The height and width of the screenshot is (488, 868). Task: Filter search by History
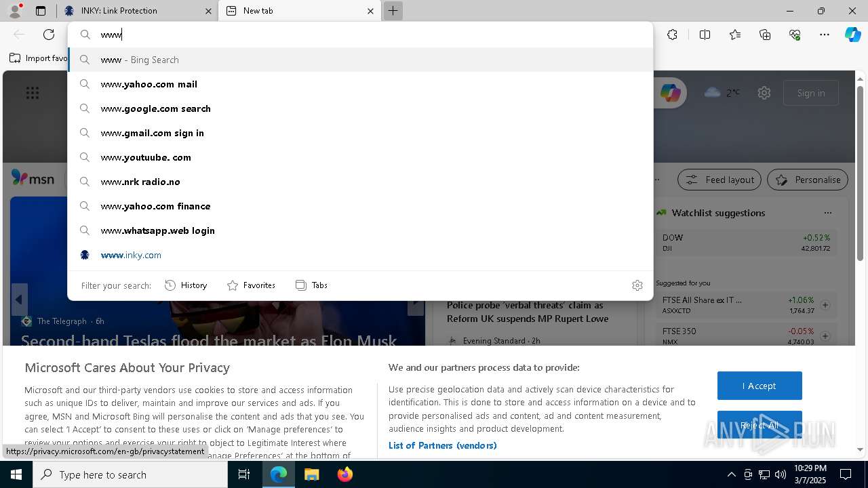[186, 285]
